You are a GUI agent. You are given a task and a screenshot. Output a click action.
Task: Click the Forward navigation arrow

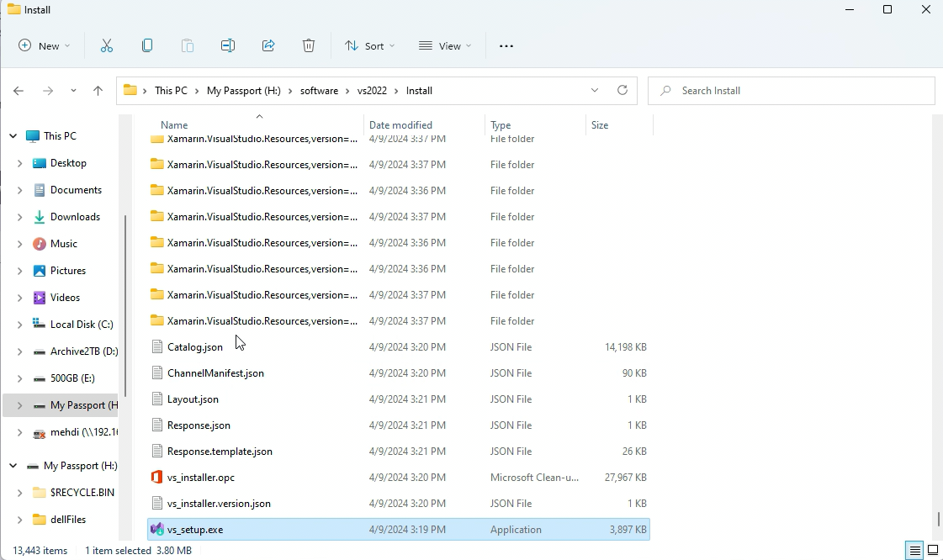click(x=47, y=91)
